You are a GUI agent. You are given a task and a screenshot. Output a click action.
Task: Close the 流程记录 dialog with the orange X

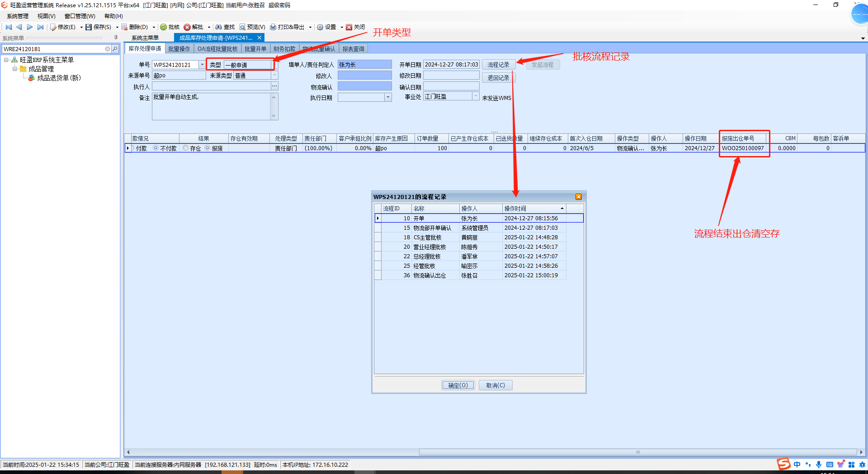(x=579, y=197)
